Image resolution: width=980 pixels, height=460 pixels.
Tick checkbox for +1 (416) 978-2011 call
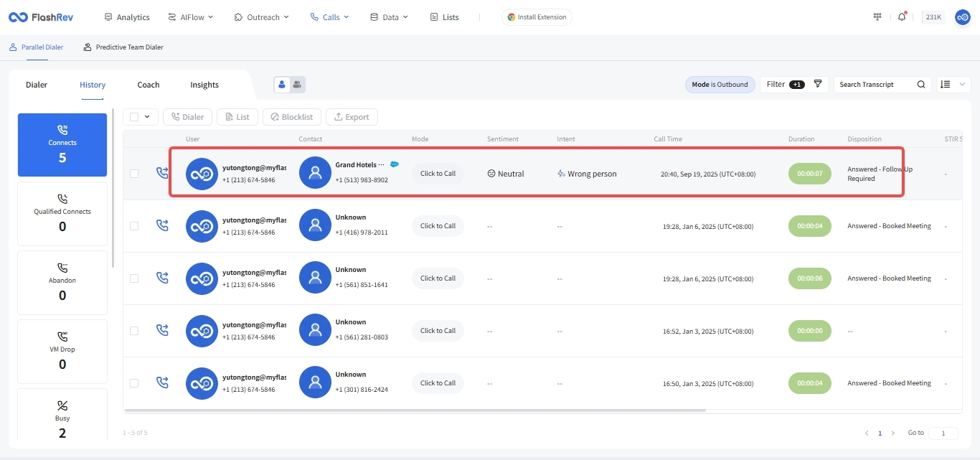coord(134,226)
